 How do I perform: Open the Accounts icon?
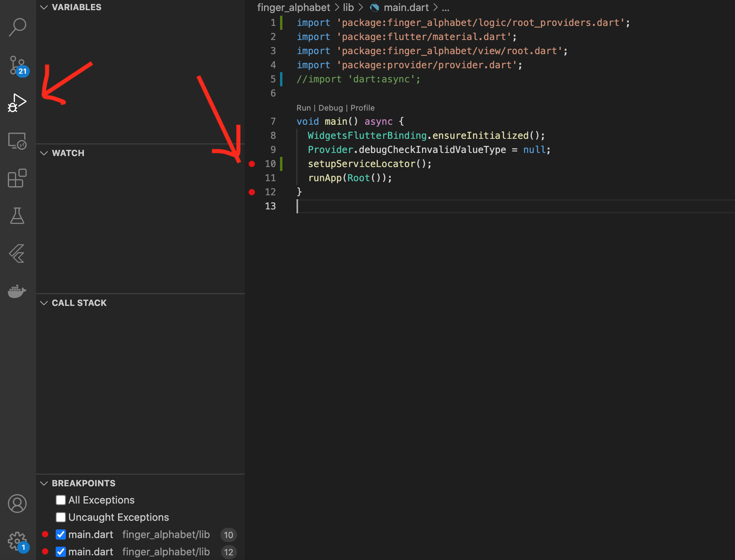18,504
